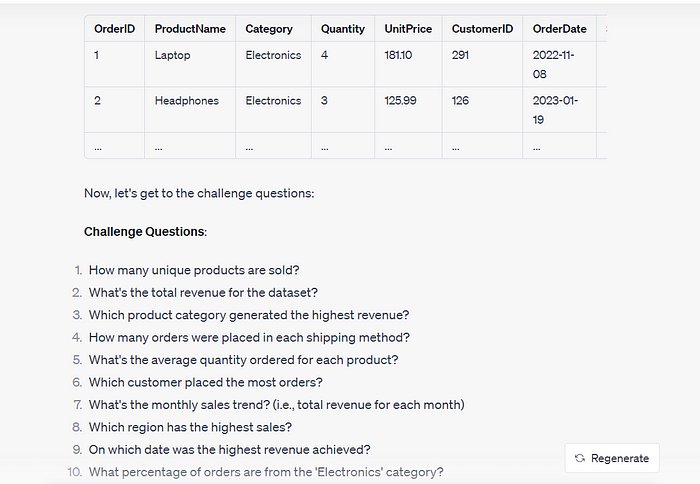The width and height of the screenshot is (700, 484).
Task: Click the circular arrows icon beside Regenerate
Action: coord(580,458)
